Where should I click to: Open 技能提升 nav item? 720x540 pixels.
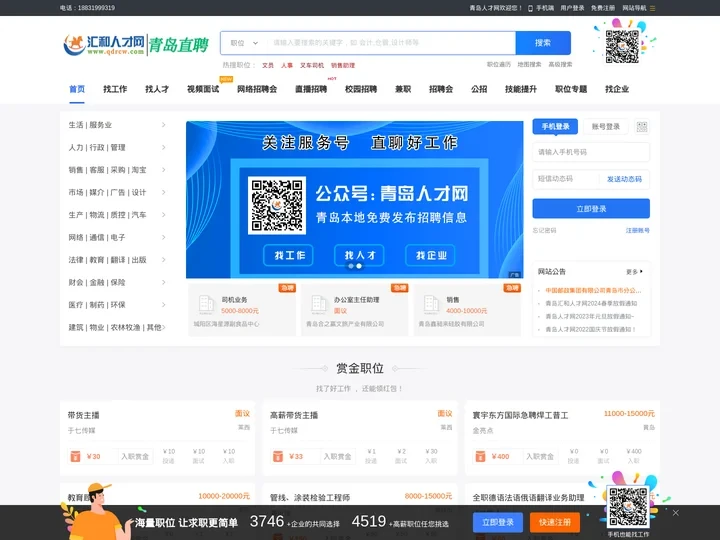(521, 89)
